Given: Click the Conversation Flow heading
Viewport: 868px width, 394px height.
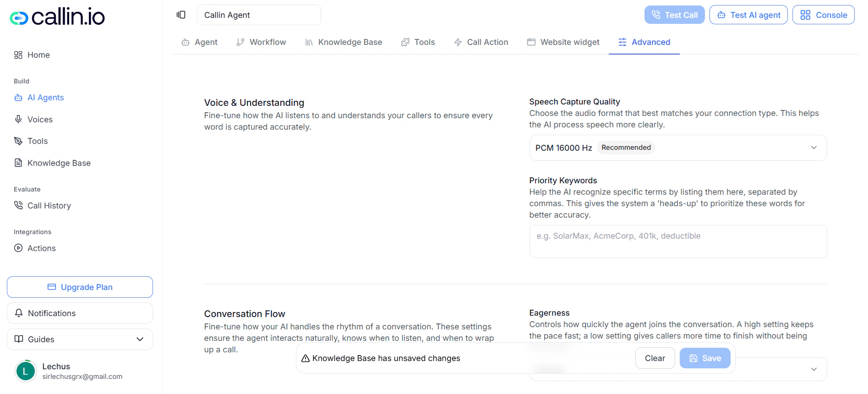Looking at the screenshot, I should (245, 314).
